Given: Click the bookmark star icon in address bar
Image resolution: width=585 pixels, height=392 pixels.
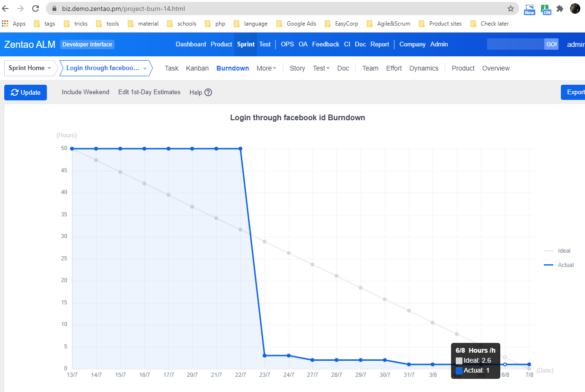Looking at the screenshot, I should pyautogui.click(x=511, y=9).
